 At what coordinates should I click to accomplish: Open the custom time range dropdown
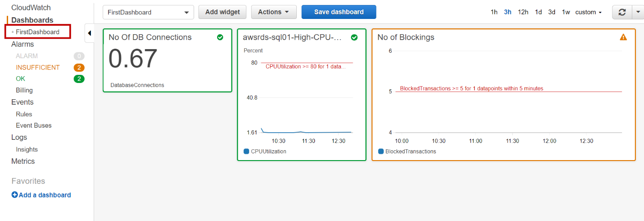coord(588,12)
